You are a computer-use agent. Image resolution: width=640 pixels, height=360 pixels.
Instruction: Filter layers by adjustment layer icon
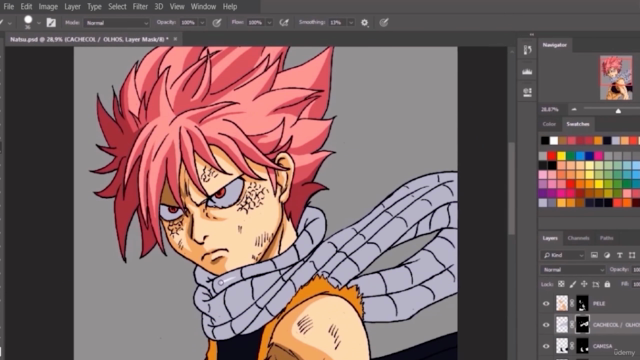[607, 255]
